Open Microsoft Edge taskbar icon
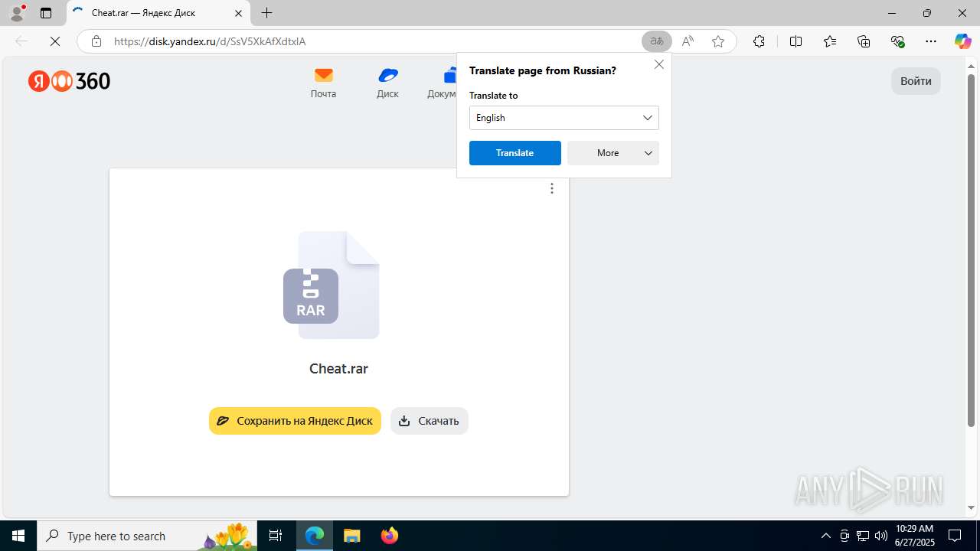Image resolution: width=980 pixels, height=551 pixels. point(315,536)
